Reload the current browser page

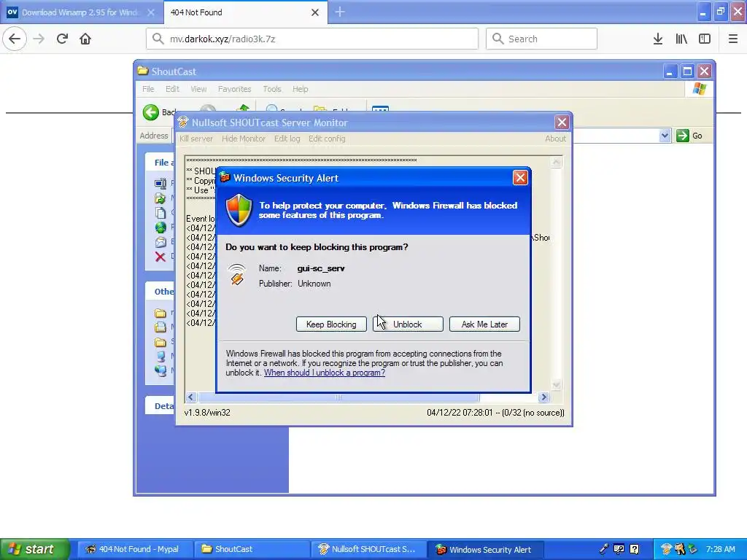pyautogui.click(x=62, y=39)
